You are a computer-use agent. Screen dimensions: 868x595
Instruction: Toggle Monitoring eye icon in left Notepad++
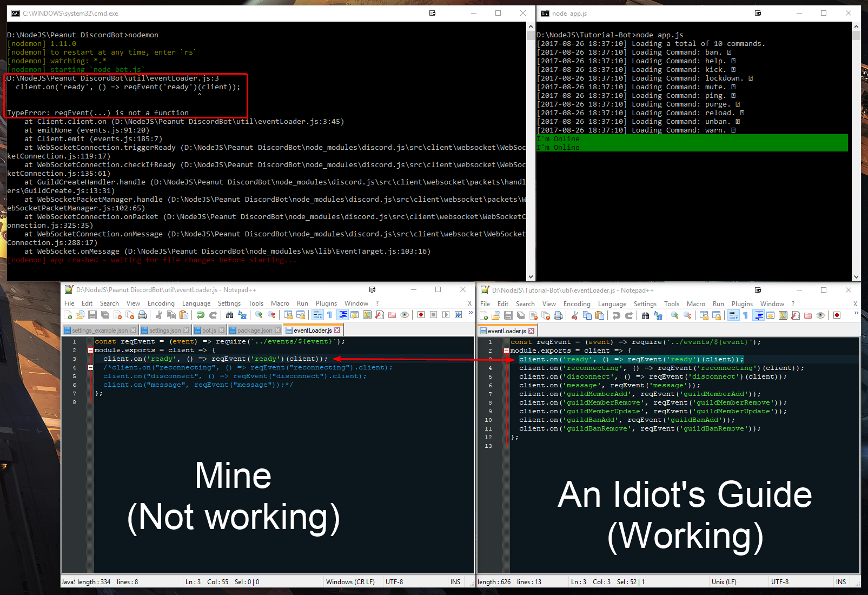405,315
